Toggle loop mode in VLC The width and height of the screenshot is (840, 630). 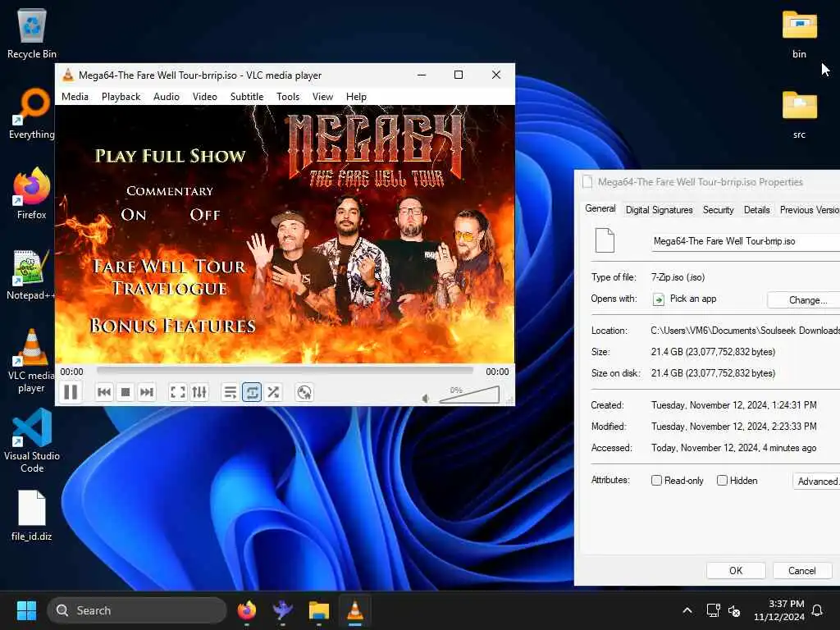click(252, 392)
